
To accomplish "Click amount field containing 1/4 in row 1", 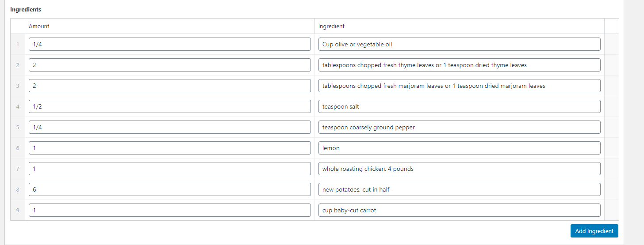I will (x=169, y=44).
